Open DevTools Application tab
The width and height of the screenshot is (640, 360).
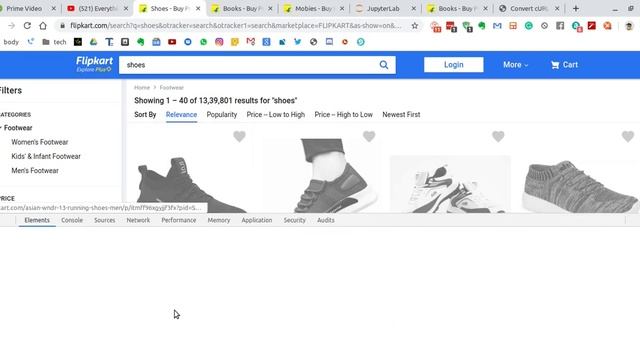coord(257,220)
